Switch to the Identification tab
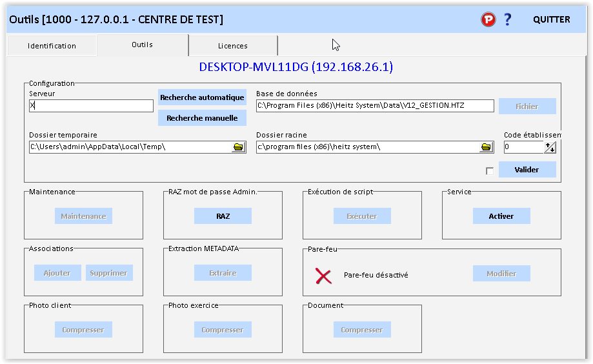Viewport: 593px width, 364px height. pos(52,46)
